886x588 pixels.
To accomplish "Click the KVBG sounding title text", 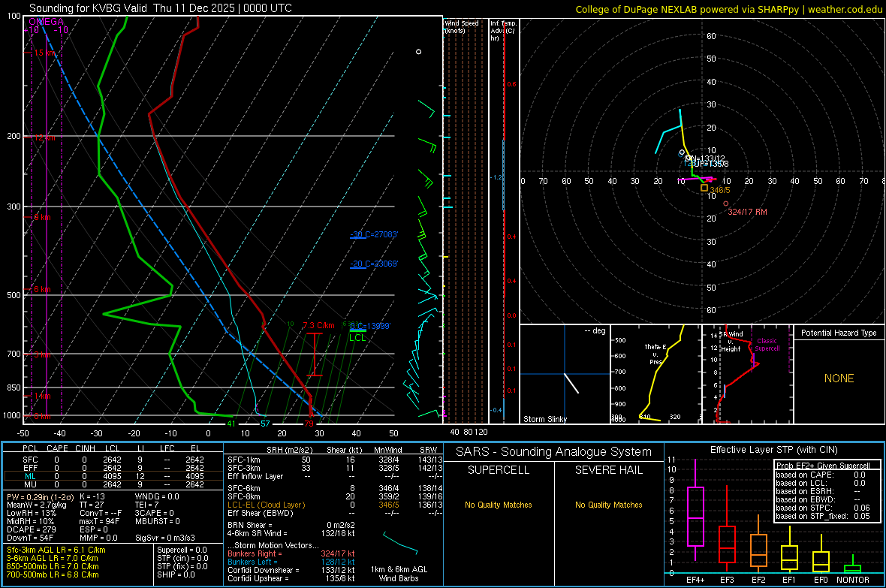I will (161, 8).
